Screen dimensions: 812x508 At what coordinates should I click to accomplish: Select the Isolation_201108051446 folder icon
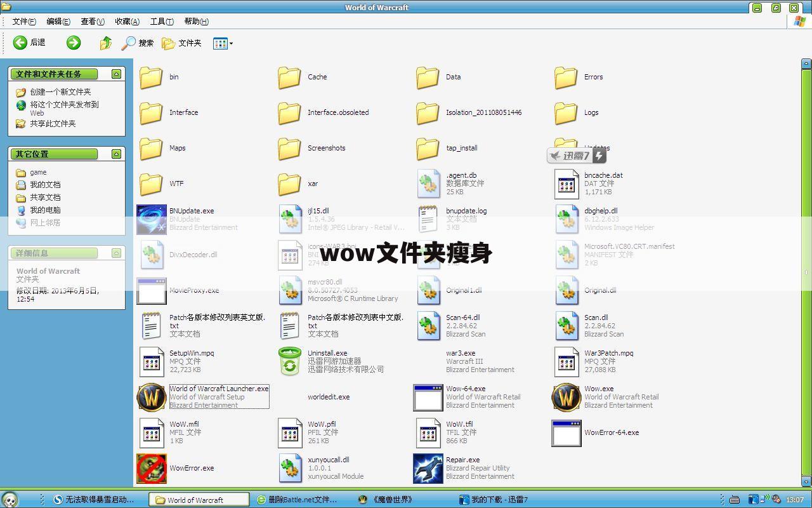click(428, 112)
